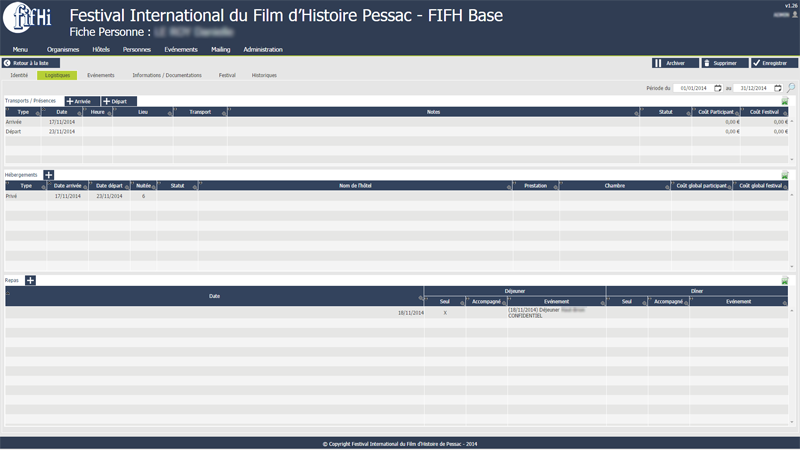Open the Evénements menu in the top bar
800x450 pixels.
coord(181,49)
